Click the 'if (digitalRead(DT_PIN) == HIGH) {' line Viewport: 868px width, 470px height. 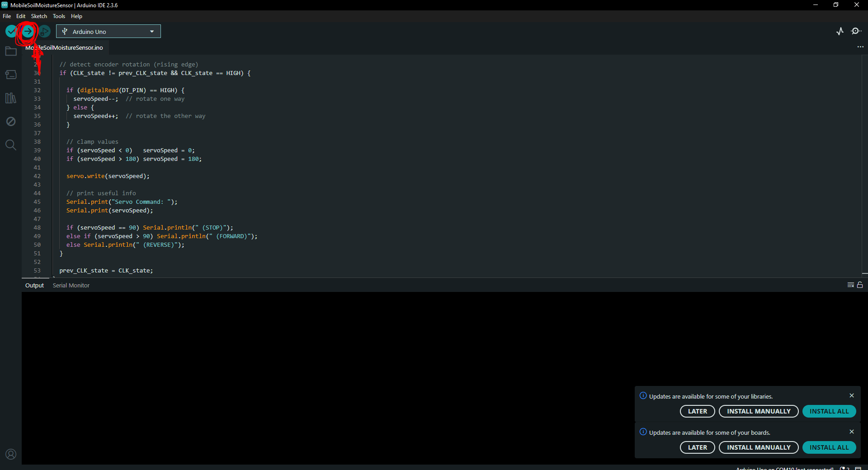coord(125,90)
